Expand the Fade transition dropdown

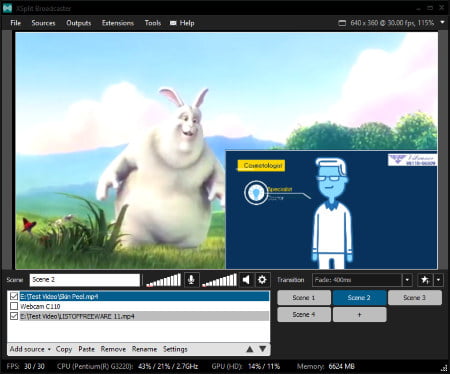tap(407, 280)
